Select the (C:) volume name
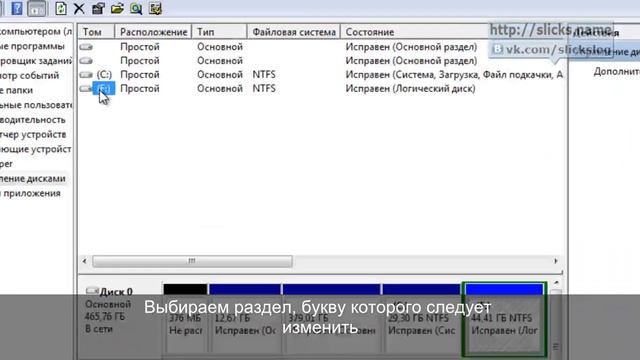The height and width of the screenshot is (360, 640). tap(104, 75)
